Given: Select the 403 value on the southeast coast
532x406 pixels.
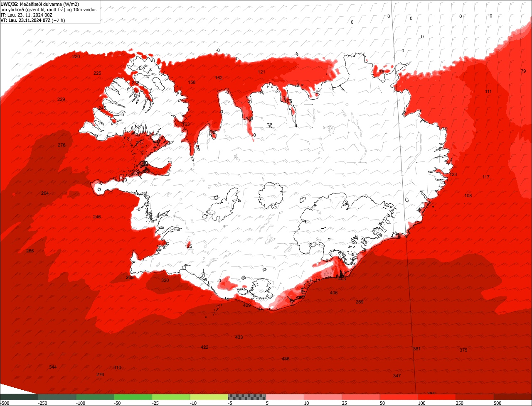Looking at the screenshot, I should pyautogui.click(x=342, y=279).
